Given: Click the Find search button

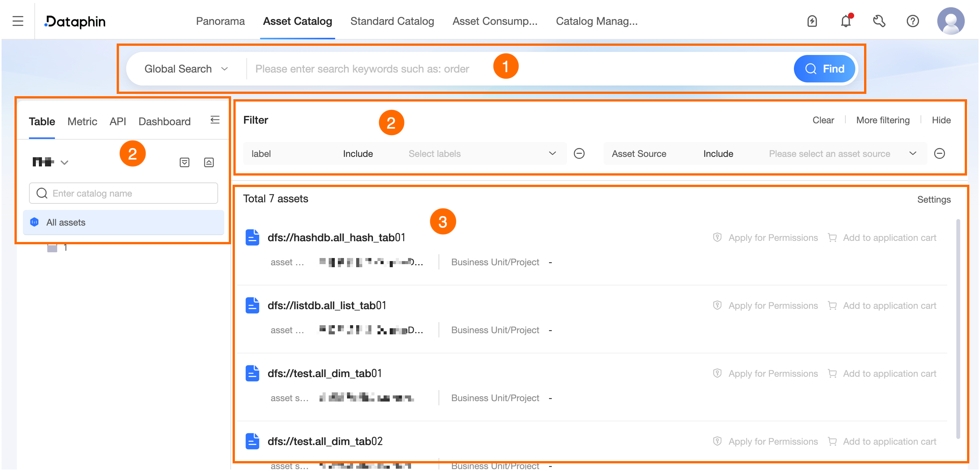Looking at the screenshot, I should point(824,69).
